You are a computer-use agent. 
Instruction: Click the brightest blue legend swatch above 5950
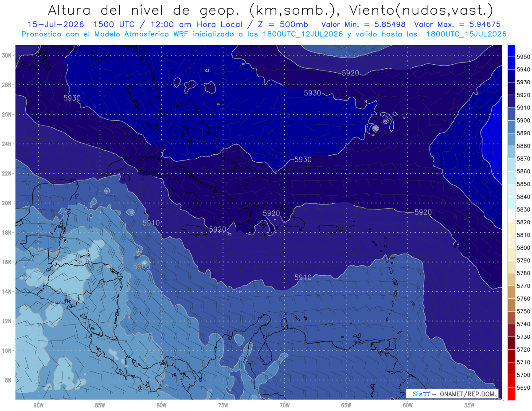pyautogui.click(x=511, y=50)
